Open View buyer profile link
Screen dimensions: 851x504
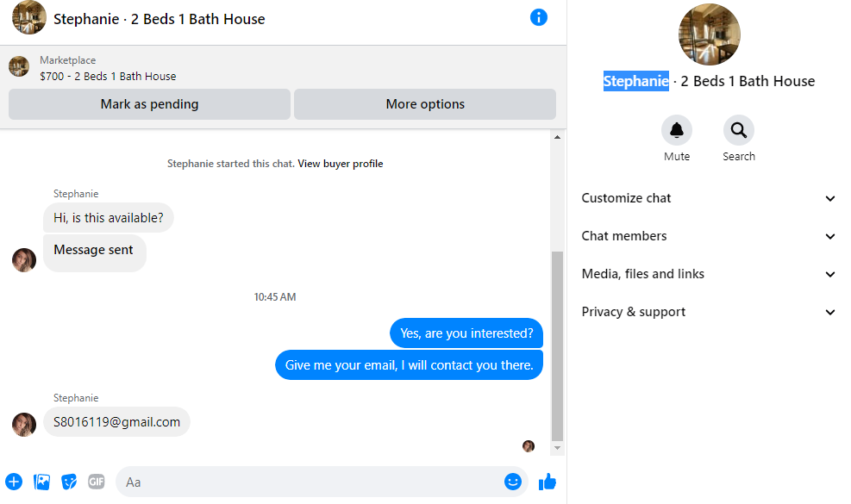pos(341,164)
